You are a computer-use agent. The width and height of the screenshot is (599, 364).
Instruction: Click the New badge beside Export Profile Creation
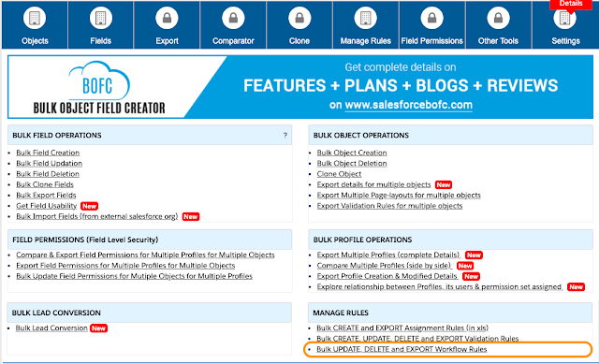(x=471, y=277)
